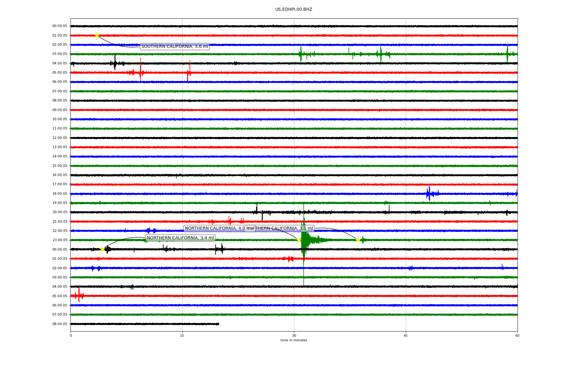Click the 60 tick label on the x-axis
The height and width of the screenshot is (368, 588).
point(517,335)
